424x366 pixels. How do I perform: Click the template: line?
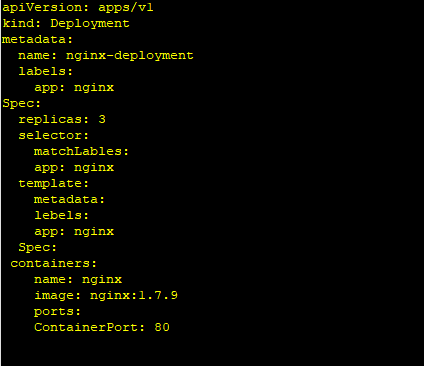click(x=53, y=183)
